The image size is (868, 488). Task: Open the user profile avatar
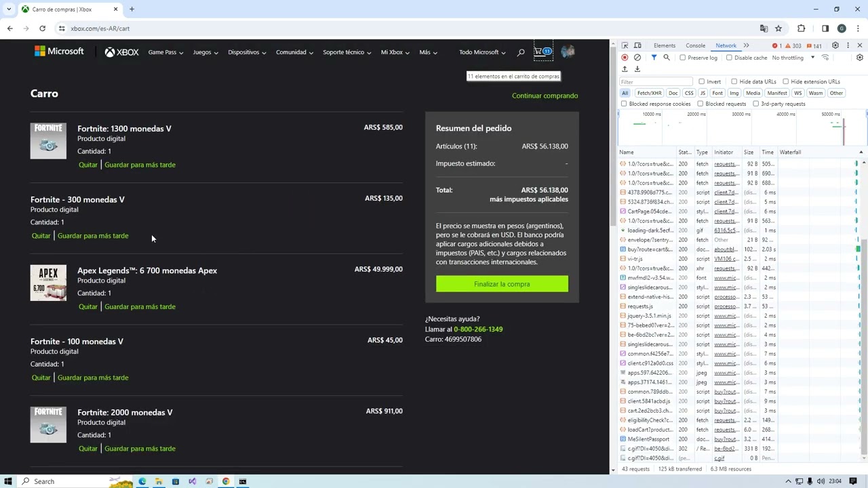tap(568, 52)
